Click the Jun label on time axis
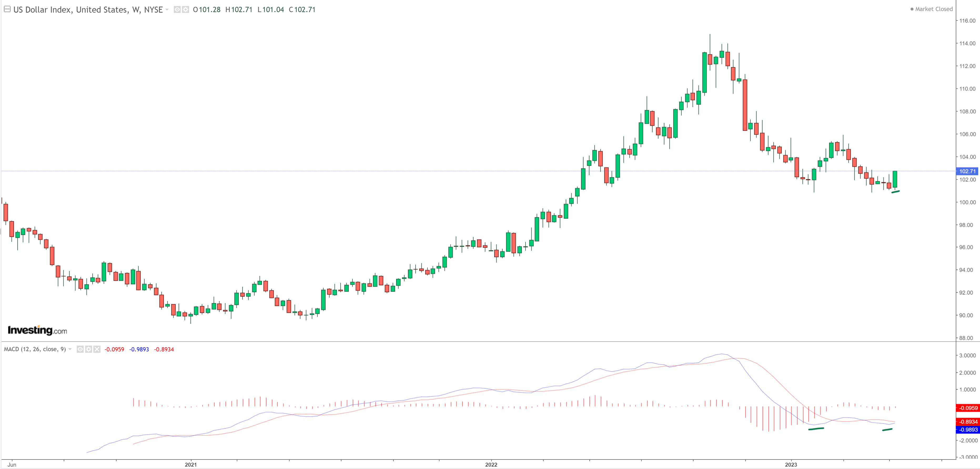This screenshot has height=469, width=980. coord(12,465)
